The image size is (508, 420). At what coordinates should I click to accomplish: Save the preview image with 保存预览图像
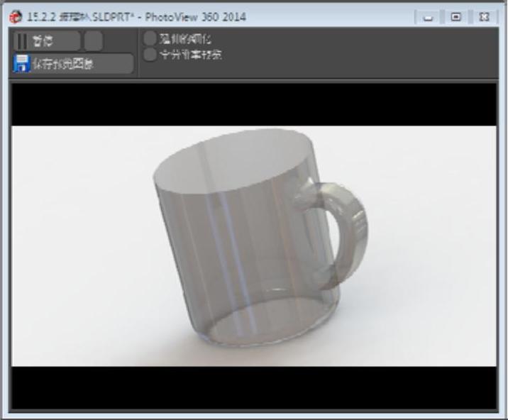74,64
